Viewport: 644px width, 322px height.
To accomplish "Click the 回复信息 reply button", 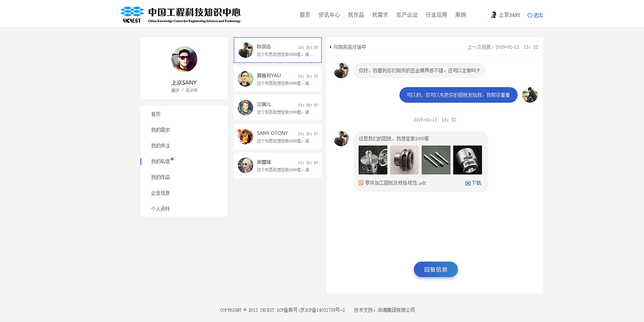I will pyautogui.click(x=435, y=269).
